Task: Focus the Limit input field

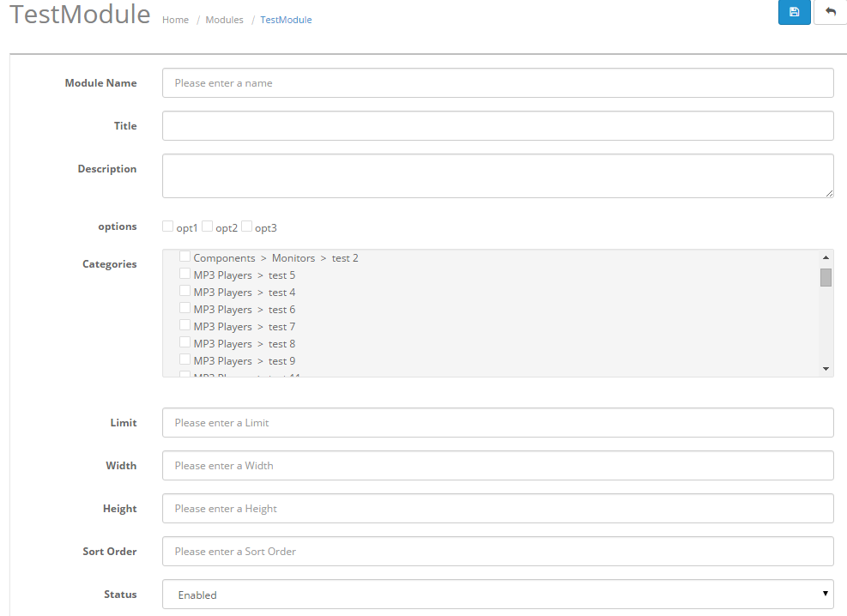Action: click(x=498, y=423)
